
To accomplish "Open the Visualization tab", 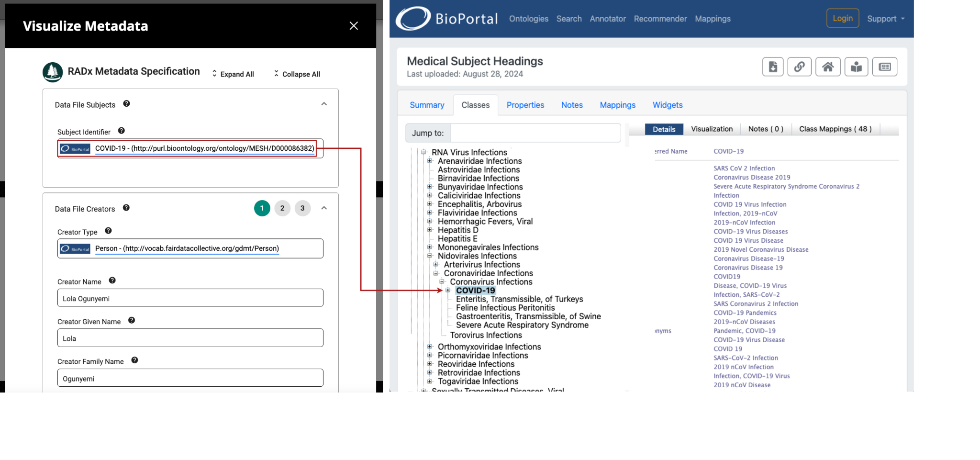I will coord(712,129).
